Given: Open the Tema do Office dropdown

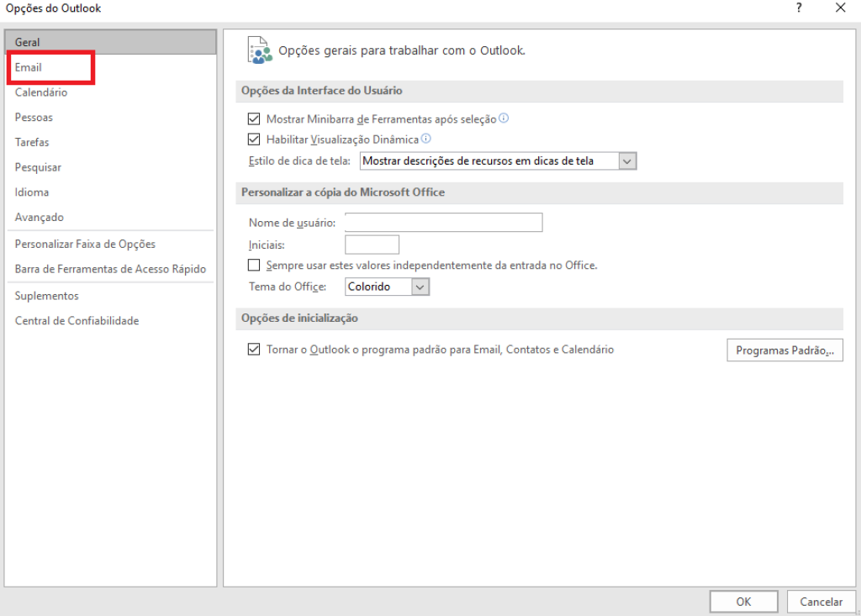Looking at the screenshot, I should click(x=387, y=287).
